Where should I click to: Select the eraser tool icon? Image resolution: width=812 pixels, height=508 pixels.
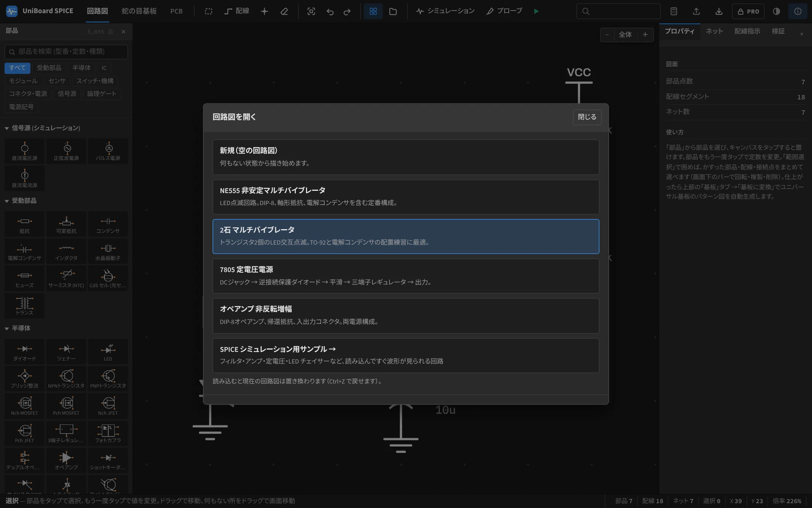284,11
